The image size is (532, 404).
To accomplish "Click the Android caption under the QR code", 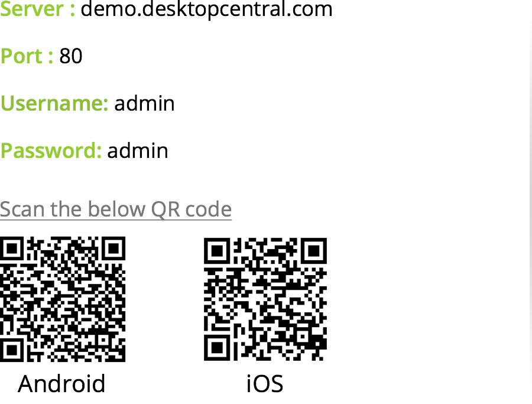I will [61, 384].
